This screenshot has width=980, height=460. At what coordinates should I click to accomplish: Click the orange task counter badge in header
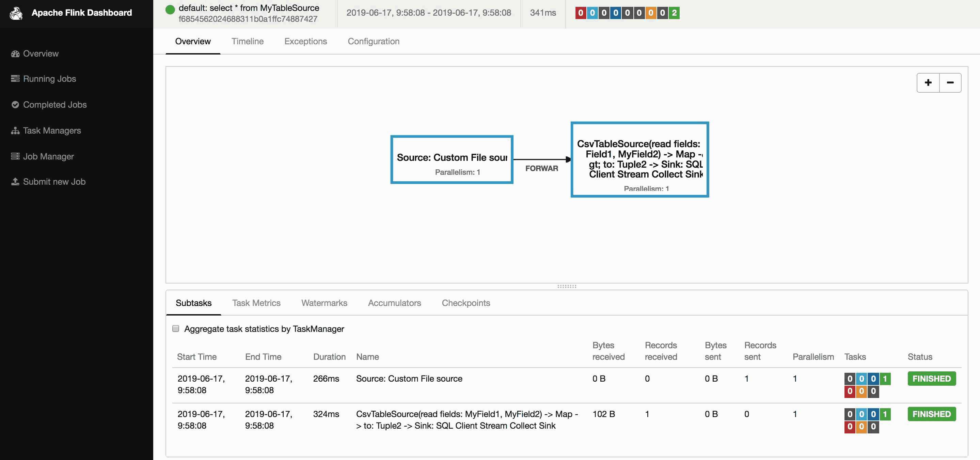click(x=650, y=13)
